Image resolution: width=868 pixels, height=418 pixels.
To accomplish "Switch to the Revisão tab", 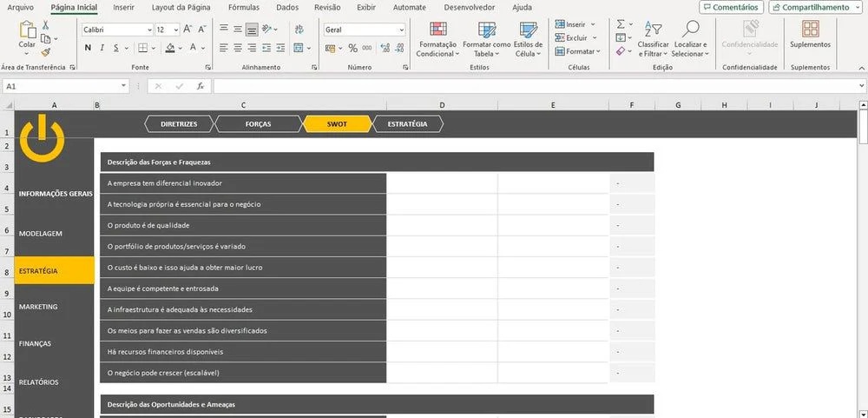I will click(327, 7).
